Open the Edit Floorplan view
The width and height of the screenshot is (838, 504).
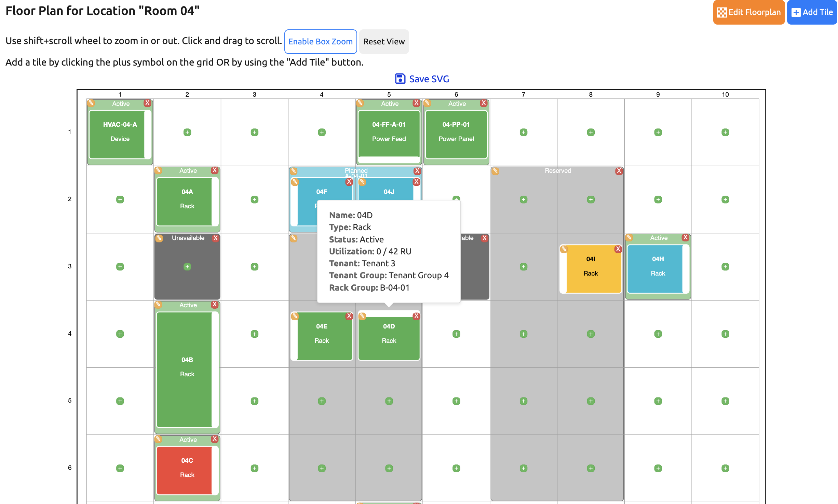(748, 12)
